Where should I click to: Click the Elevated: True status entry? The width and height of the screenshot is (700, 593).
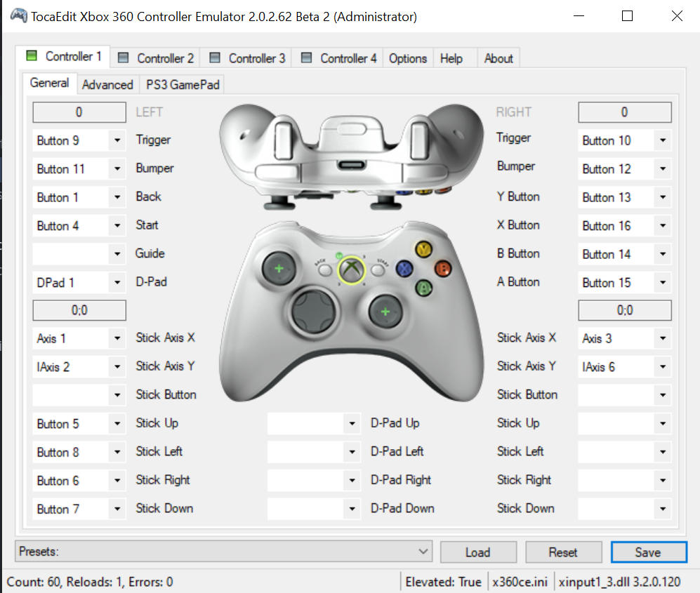tap(443, 582)
